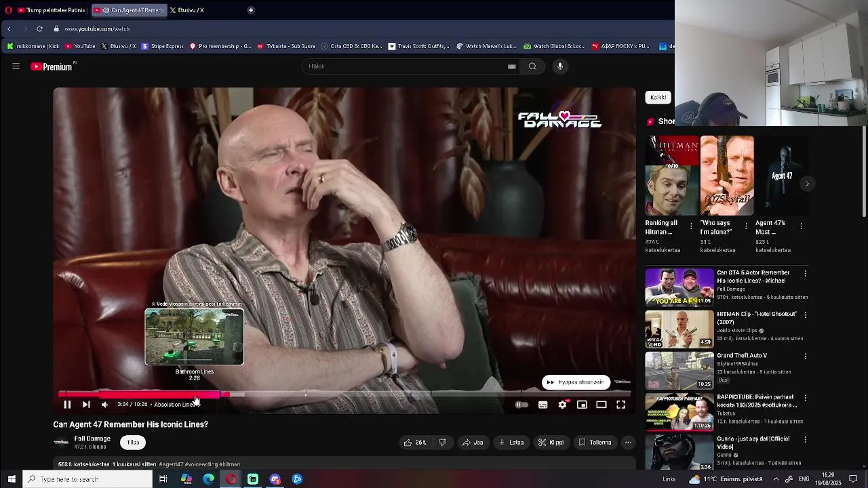Skip to the next video
This screenshot has width=868, height=488.
pyautogui.click(x=86, y=405)
